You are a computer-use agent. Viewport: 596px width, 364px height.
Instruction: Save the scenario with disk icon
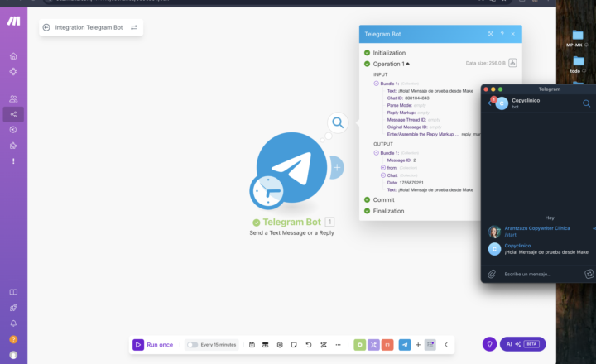pyautogui.click(x=252, y=345)
